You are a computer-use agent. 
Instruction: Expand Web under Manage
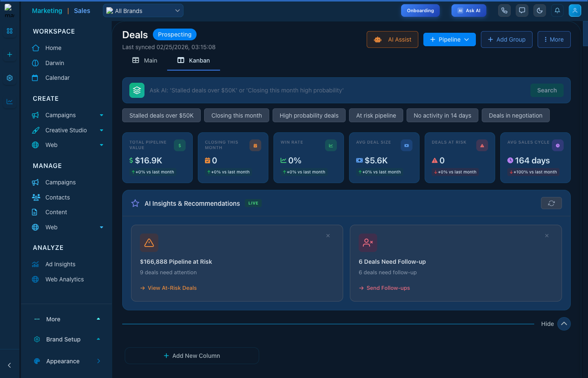coord(102,227)
